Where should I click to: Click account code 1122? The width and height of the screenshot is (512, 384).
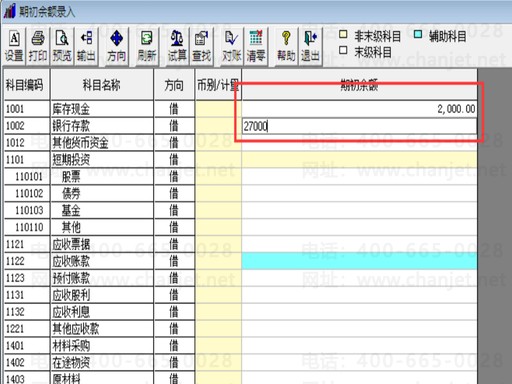tap(15, 261)
